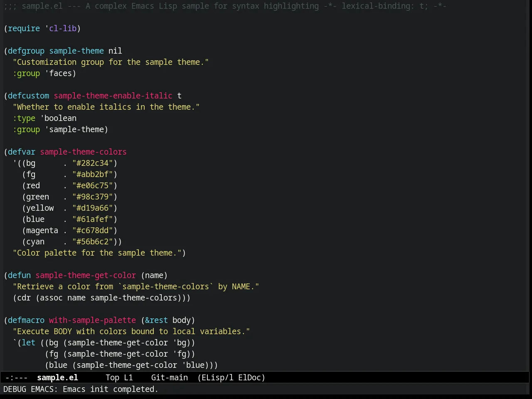Click 'sample-theme-colors' after defvar

tap(83, 152)
